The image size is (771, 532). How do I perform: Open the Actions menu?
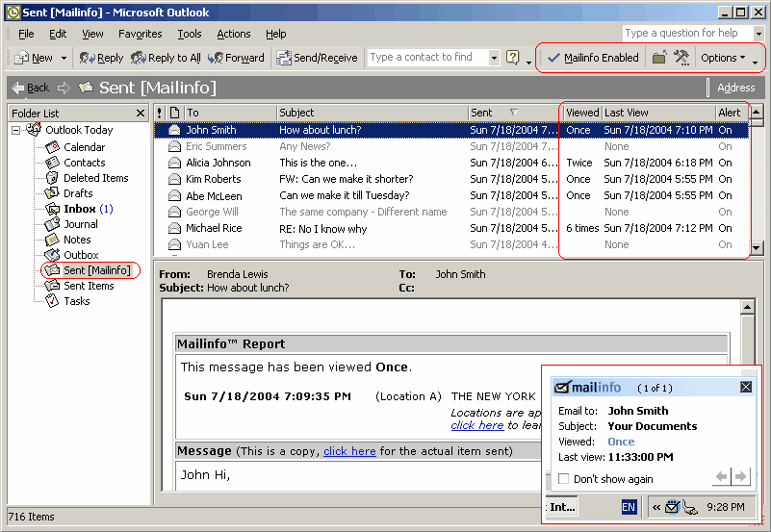[x=234, y=34]
